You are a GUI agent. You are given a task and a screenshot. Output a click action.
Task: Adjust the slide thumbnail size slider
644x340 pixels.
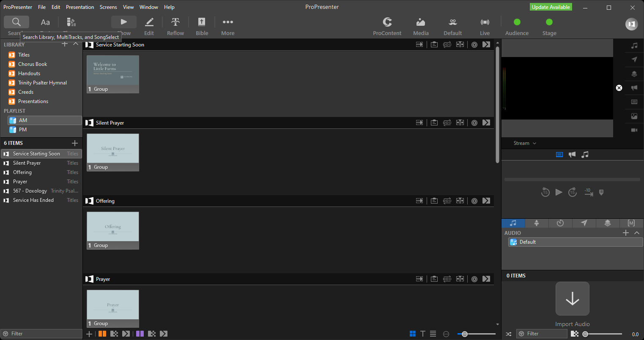pos(465,334)
